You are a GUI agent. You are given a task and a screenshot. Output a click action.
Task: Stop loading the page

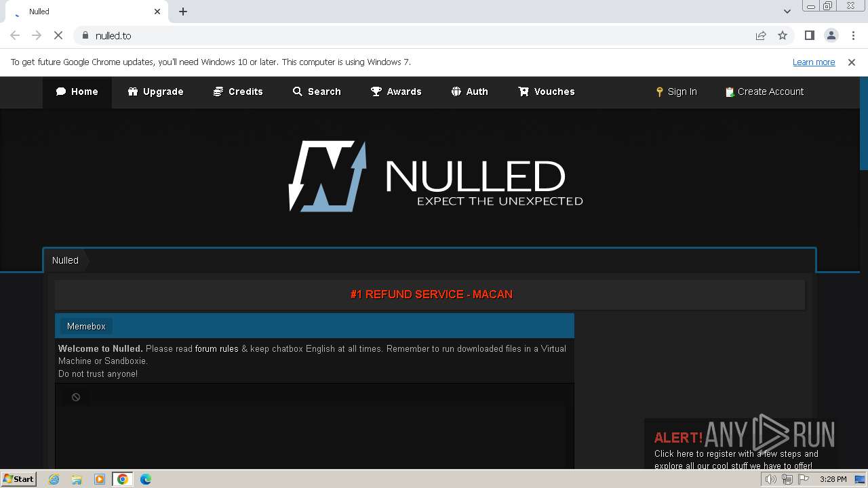[58, 35]
